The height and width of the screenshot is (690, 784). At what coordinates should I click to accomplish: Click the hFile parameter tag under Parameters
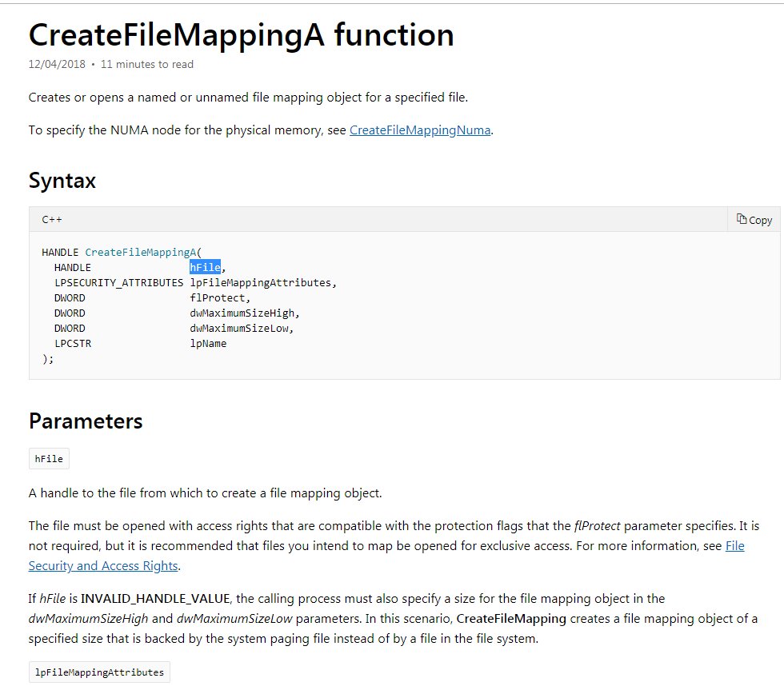[x=49, y=459]
